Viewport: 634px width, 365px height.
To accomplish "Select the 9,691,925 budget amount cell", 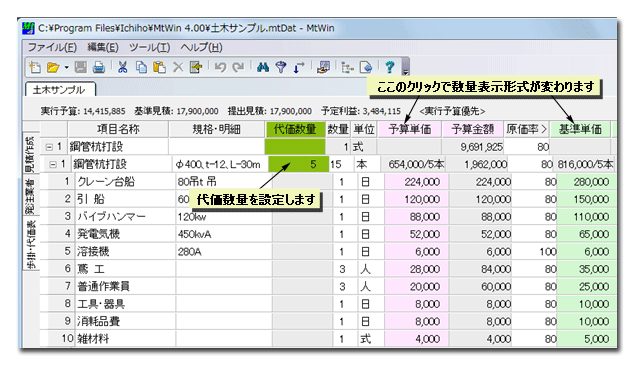I will [473, 147].
